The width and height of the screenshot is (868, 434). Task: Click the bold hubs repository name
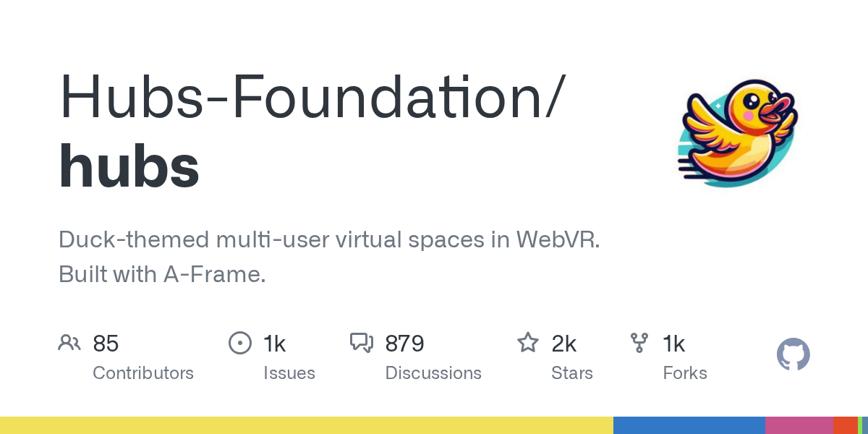(x=129, y=166)
